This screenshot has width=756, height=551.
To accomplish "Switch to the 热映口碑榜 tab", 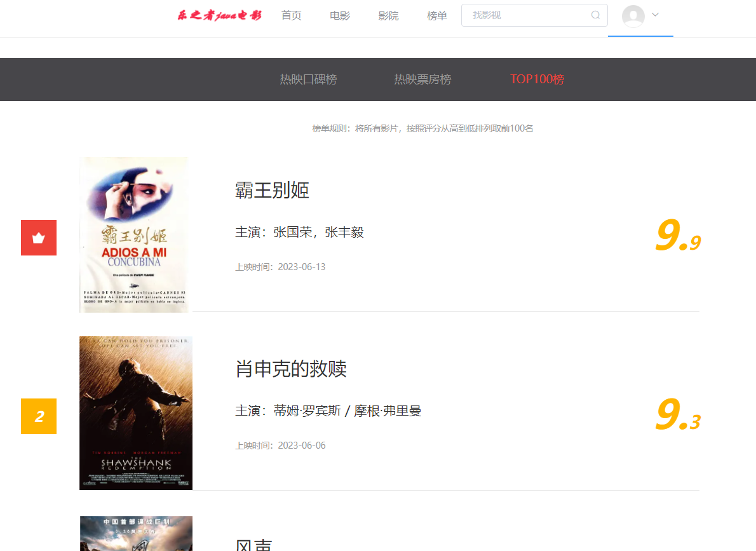I will pos(308,79).
